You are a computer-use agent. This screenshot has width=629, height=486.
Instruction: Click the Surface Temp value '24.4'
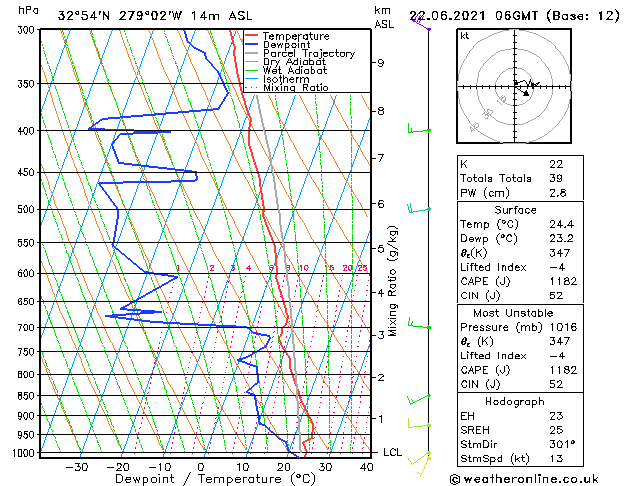pyautogui.click(x=562, y=224)
